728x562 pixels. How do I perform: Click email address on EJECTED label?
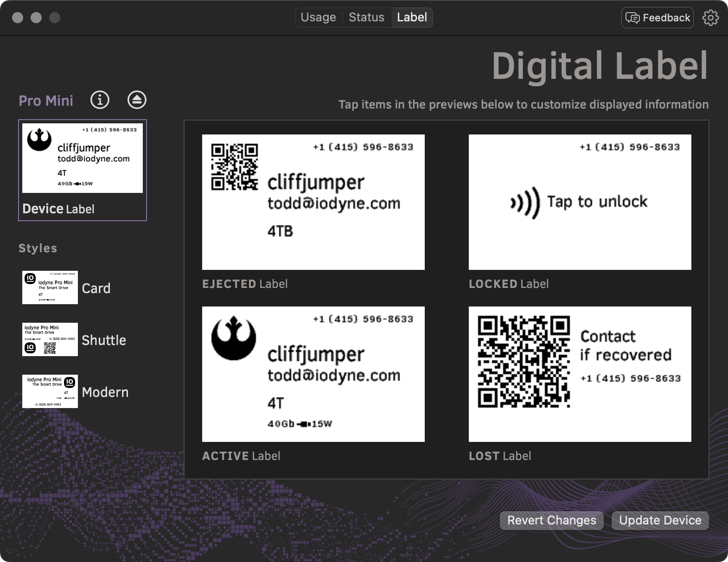[x=334, y=203]
